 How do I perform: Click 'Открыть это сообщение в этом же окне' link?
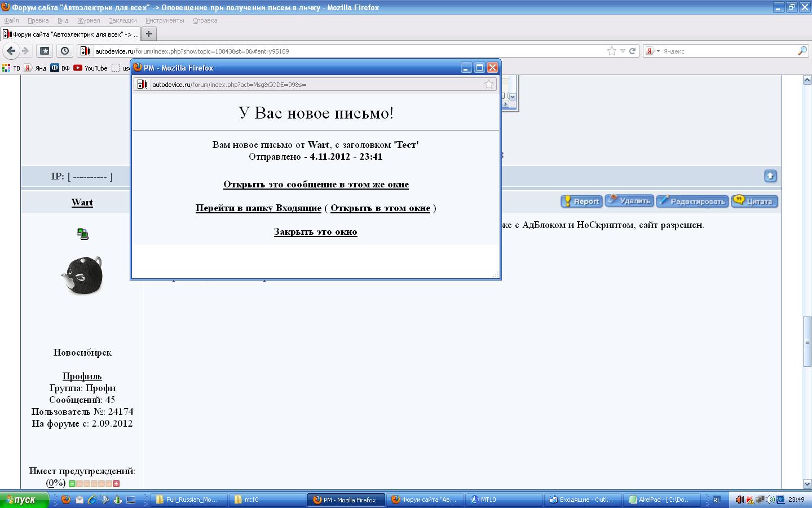316,184
